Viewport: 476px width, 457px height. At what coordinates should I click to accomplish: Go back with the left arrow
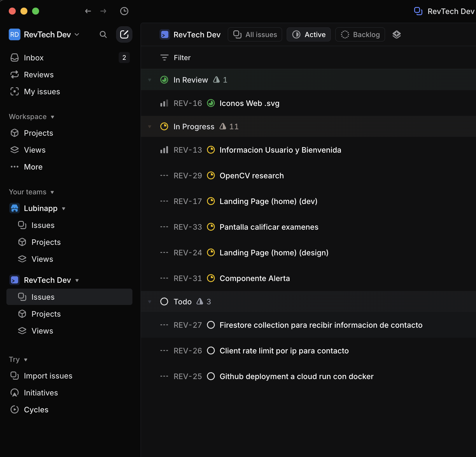point(88,11)
